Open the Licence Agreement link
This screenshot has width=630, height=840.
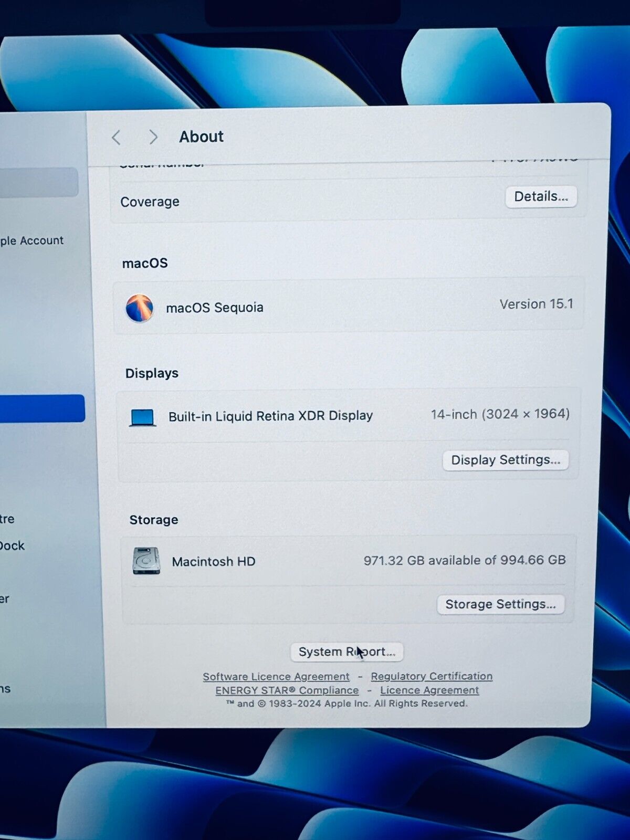429,690
